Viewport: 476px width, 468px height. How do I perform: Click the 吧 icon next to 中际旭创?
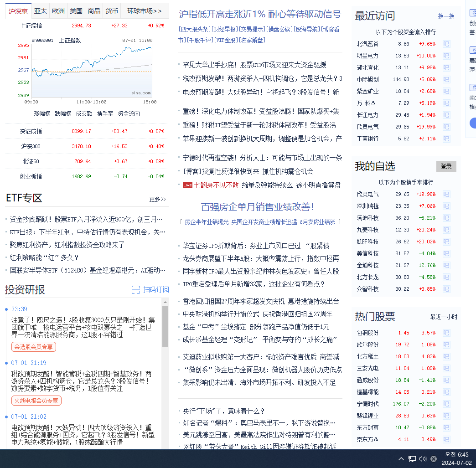tap(446, 79)
